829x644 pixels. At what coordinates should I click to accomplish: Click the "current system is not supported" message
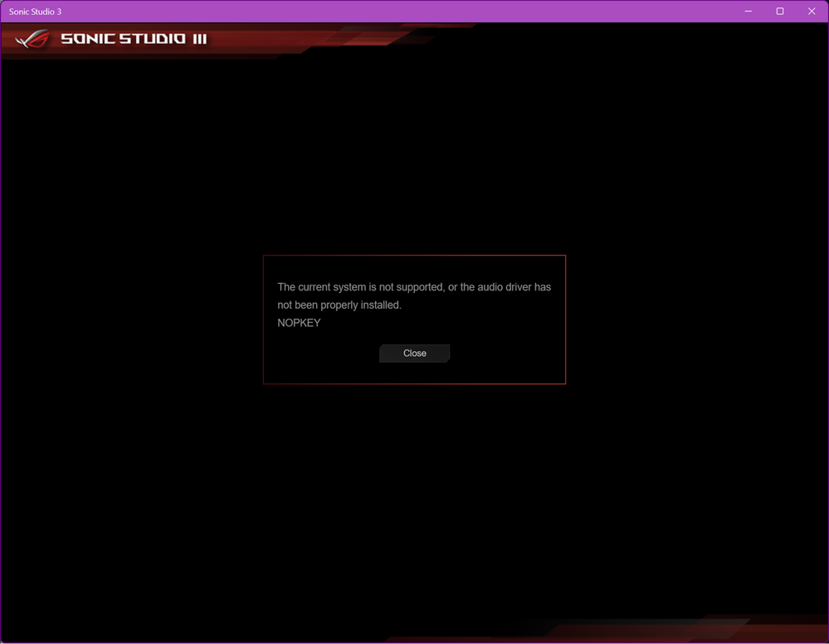(414, 296)
